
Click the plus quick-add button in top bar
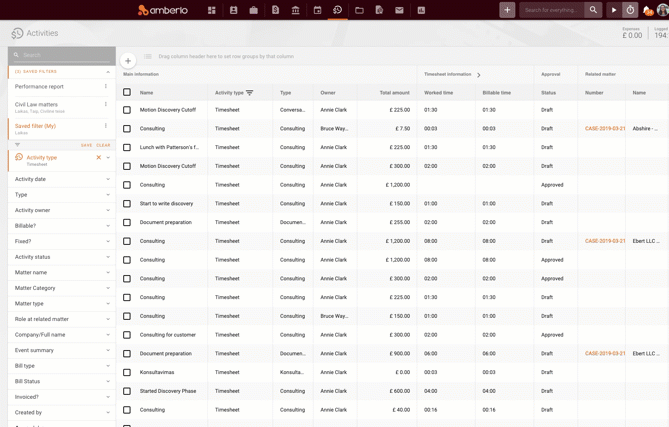507,10
